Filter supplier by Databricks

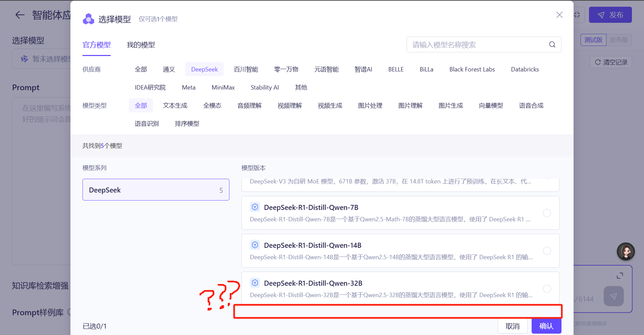(525, 69)
